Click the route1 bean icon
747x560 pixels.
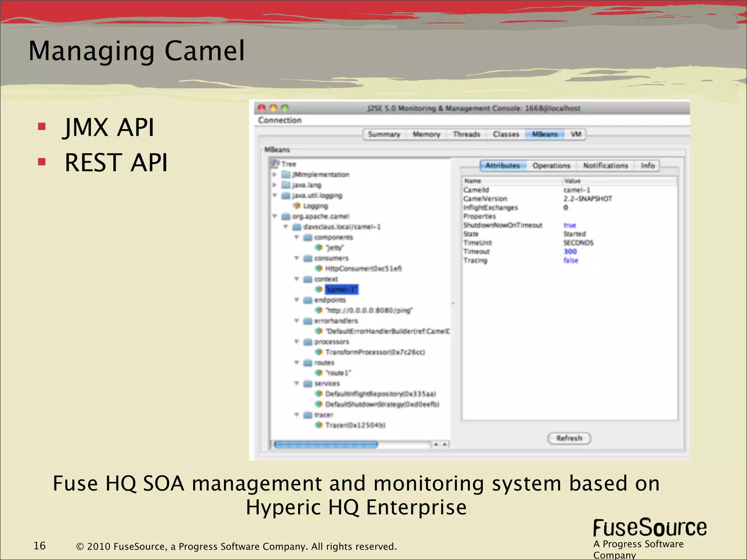click(x=319, y=373)
